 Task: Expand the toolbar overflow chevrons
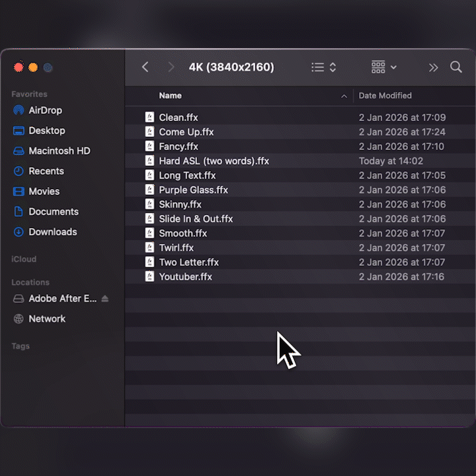click(433, 67)
